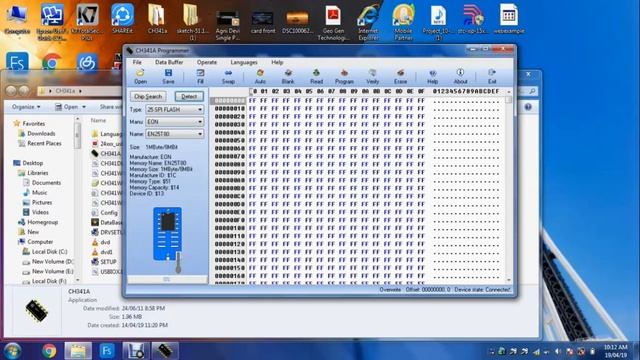Open the Languages menu
The width and height of the screenshot is (640, 360).
(x=244, y=62)
